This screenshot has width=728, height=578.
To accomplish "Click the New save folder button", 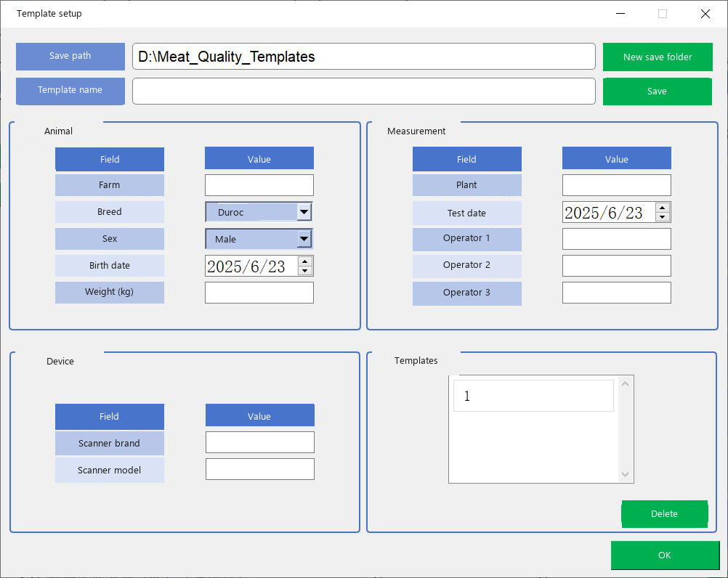I will point(658,57).
